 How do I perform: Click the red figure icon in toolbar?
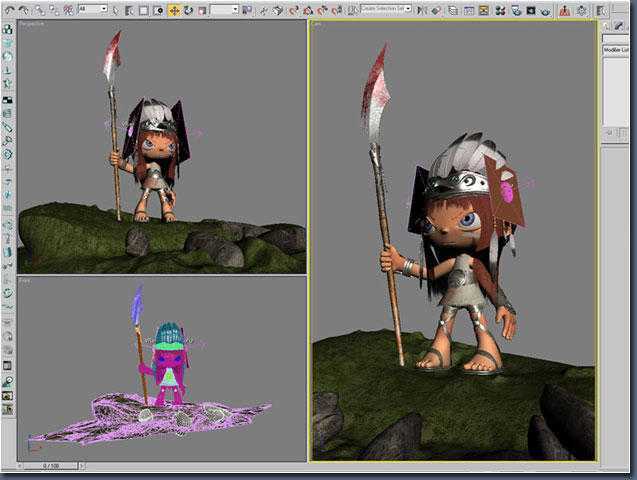(x=564, y=11)
